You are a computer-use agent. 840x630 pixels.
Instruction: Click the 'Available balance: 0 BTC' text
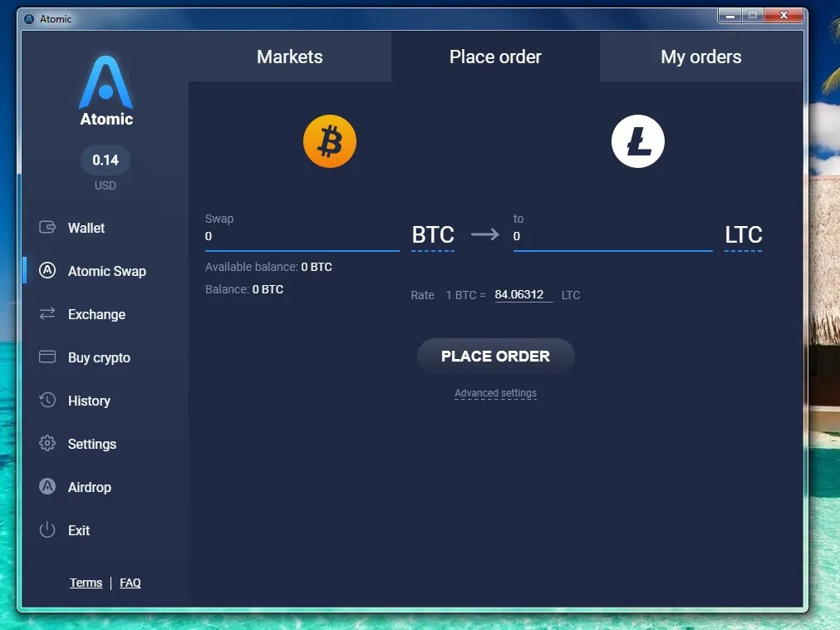coord(268,267)
